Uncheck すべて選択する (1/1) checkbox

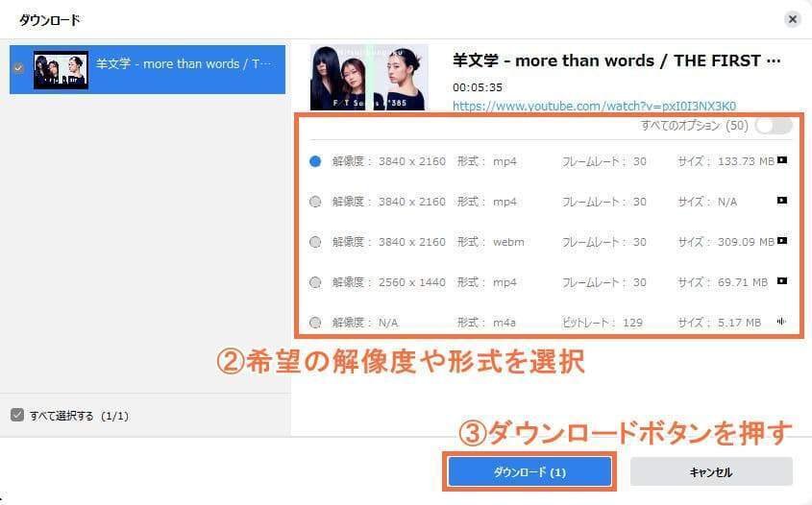pyautogui.click(x=17, y=415)
